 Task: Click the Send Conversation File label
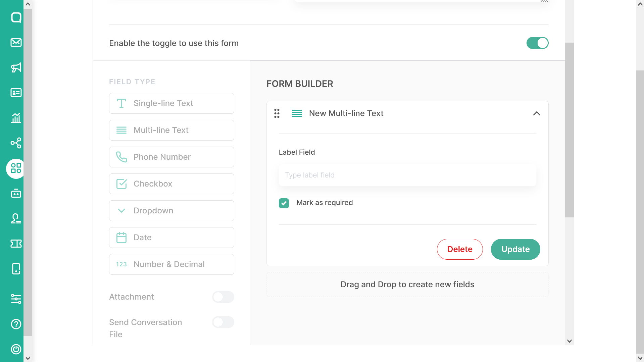click(x=145, y=328)
